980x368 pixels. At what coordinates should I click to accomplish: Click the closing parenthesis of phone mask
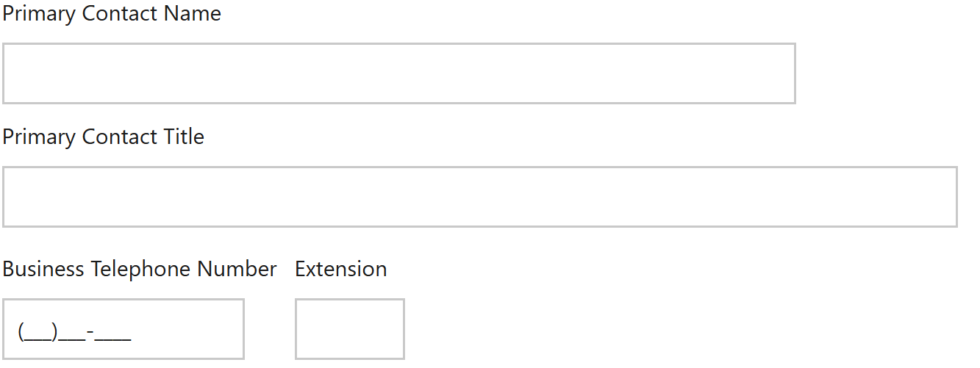click(x=55, y=333)
